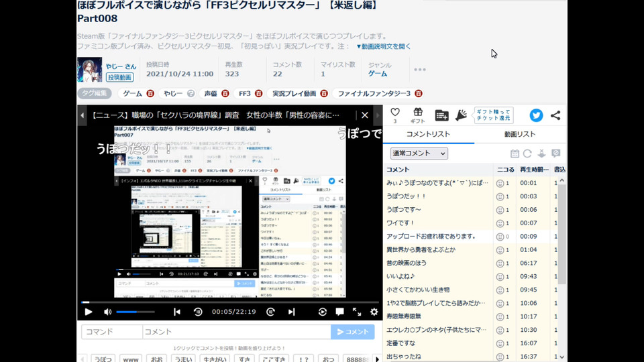Open the 通常コメント dropdown
644x362 pixels.
point(419,154)
